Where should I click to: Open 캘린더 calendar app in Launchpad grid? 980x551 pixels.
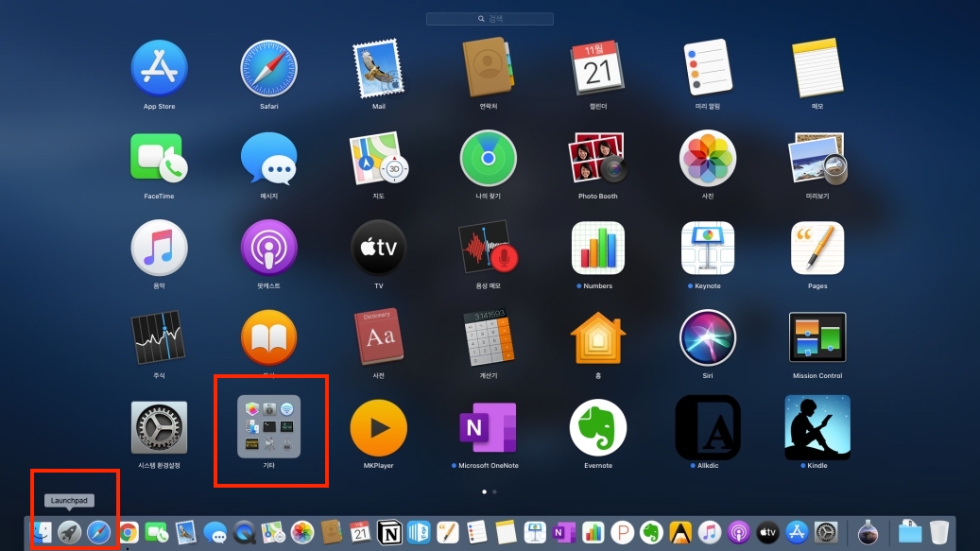pyautogui.click(x=598, y=69)
